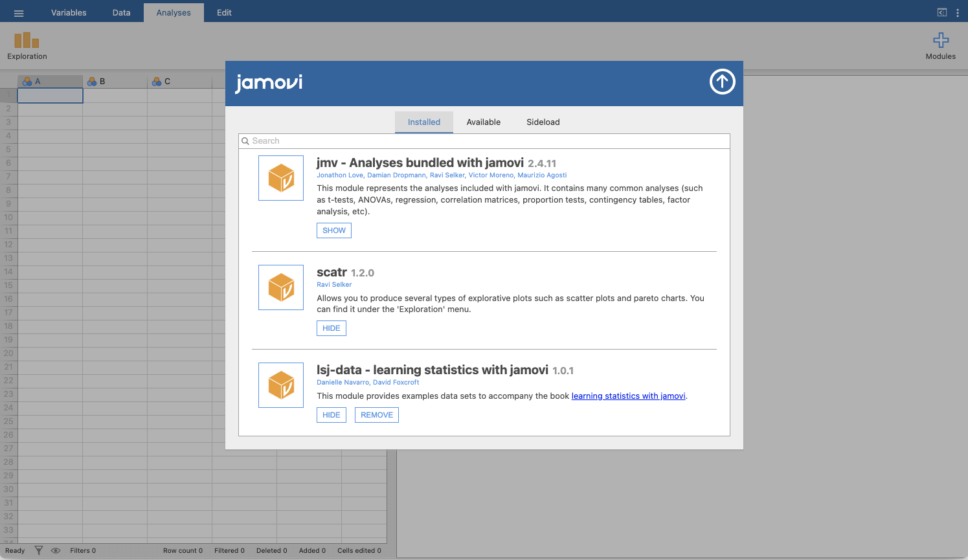Click the jmv module package icon
The width and height of the screenshot is (968, 560).
(281, 178)
